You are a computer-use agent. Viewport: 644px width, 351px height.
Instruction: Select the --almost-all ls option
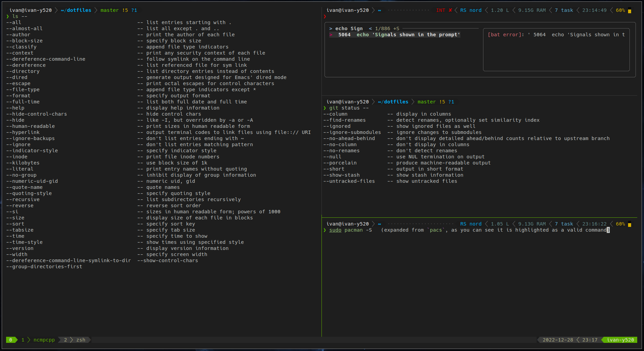pos(24,28)
